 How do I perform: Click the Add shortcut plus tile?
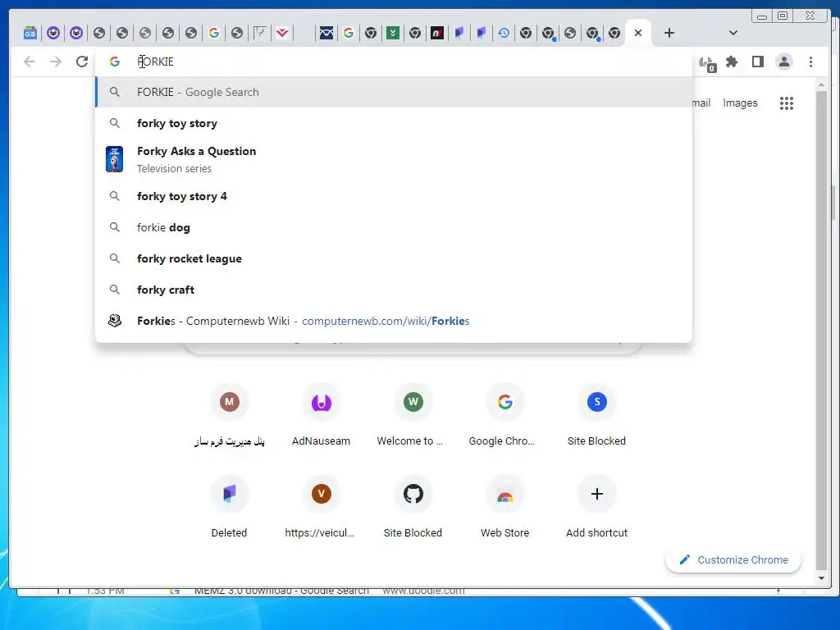pyautogui.click(x=597, y=507)
